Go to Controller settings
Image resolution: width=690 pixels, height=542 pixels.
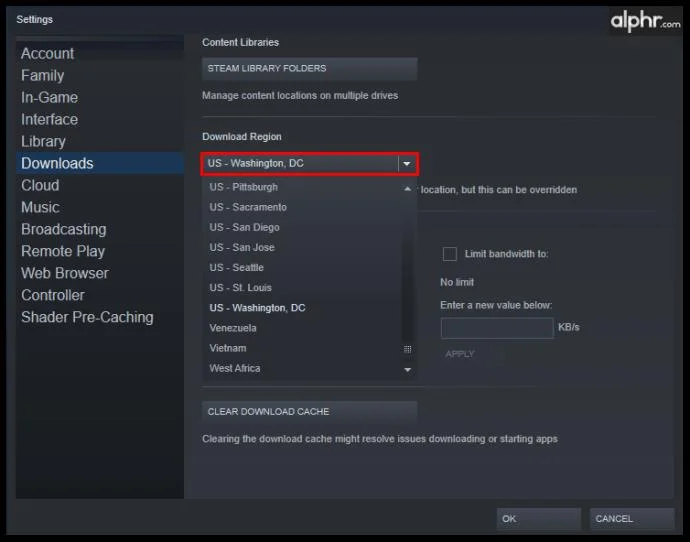100,295
